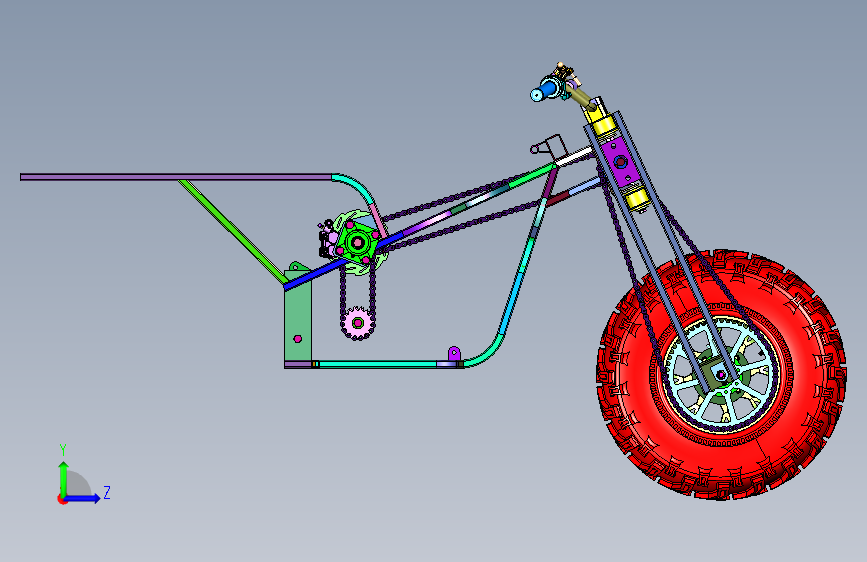
Task: Click the Z axis label
Action: (107, 492)
